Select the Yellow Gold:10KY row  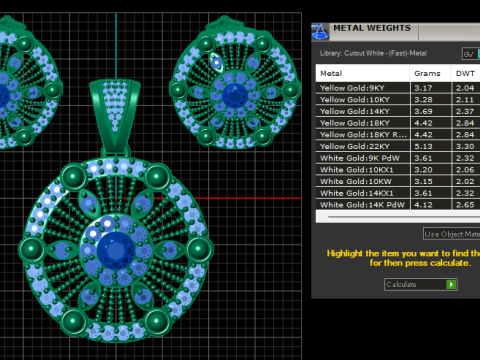click(398, 100)
